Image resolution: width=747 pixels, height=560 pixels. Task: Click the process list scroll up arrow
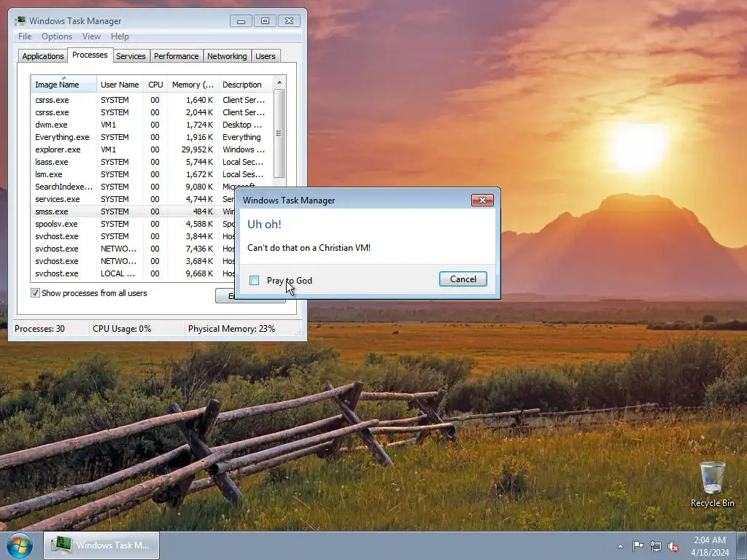point(279,82)
